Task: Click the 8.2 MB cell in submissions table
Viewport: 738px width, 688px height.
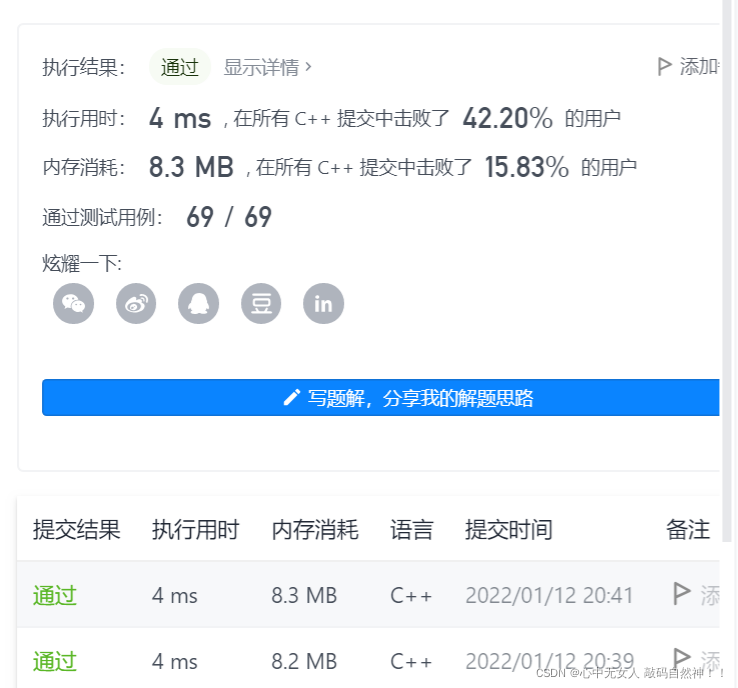Action: [x=304, y=662]
